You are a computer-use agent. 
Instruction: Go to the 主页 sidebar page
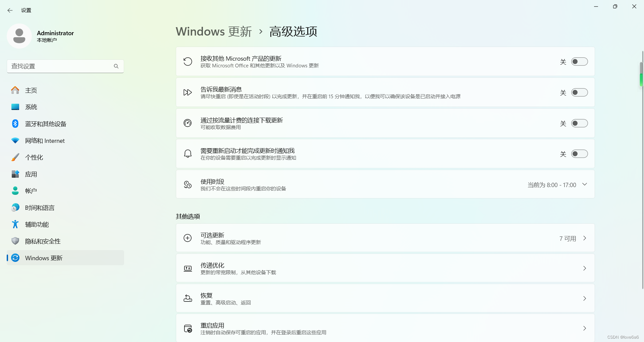click(x=65, y=90)
